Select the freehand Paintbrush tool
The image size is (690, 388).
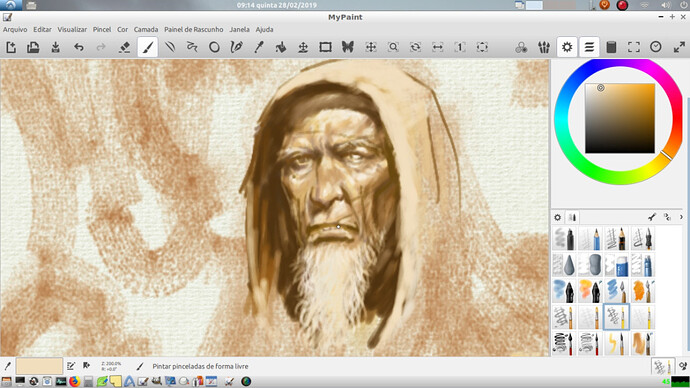[x=147, y=47]
